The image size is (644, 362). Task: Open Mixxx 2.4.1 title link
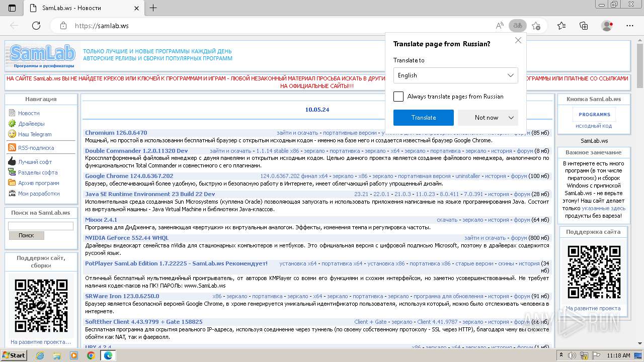pyautogui.click(x=101, y=220)
